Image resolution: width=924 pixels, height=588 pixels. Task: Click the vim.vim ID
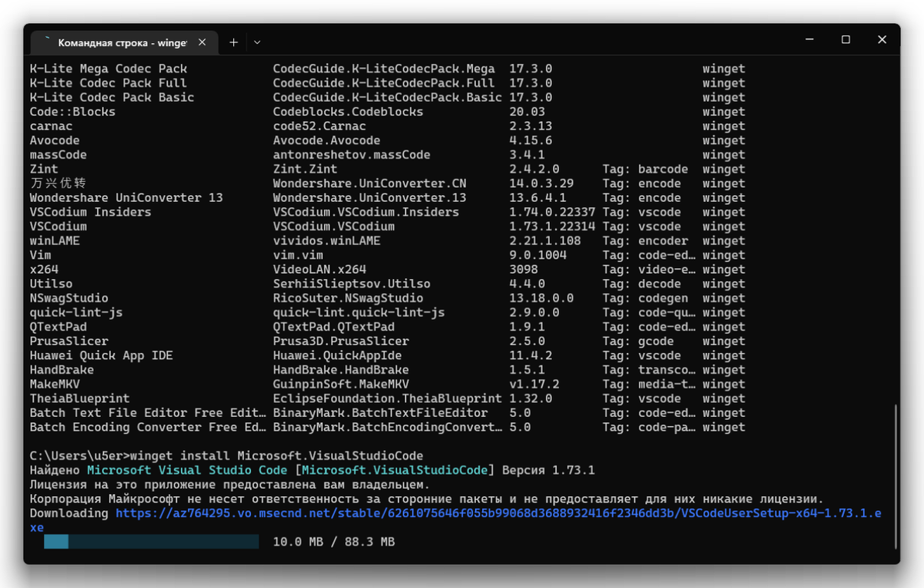pos(298,255)
